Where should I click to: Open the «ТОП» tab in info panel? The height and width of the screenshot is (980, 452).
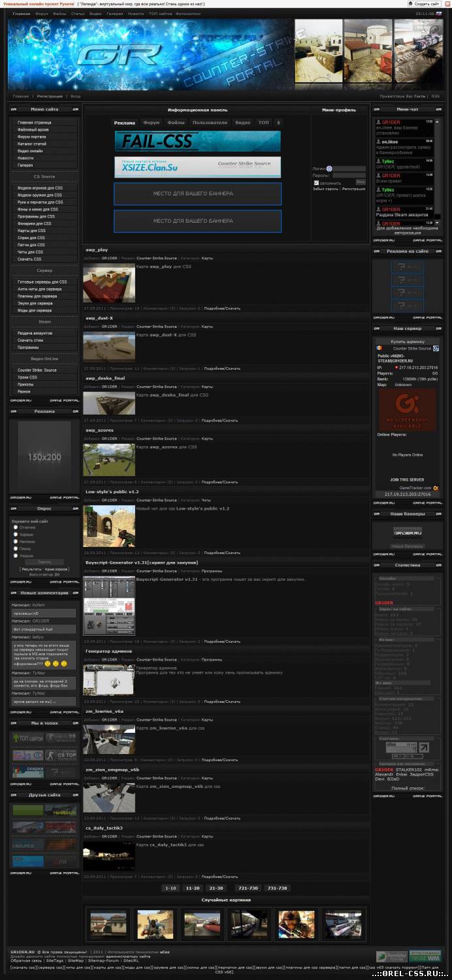point(263,123)
